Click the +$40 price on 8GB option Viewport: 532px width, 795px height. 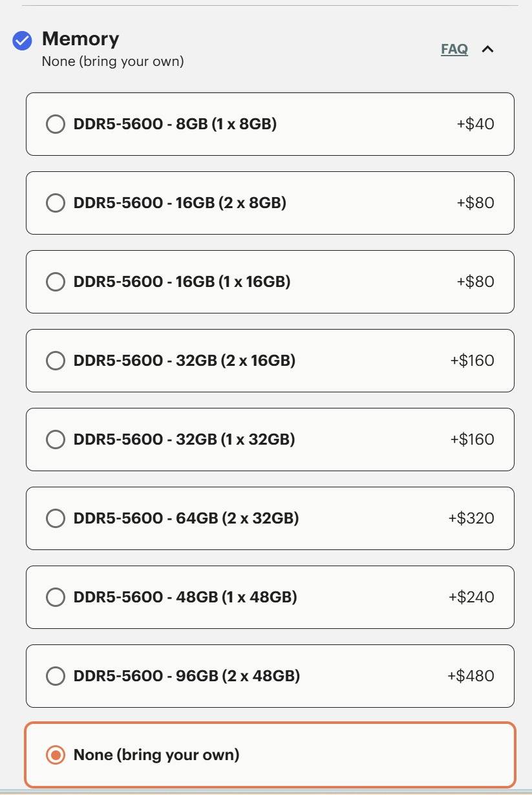(475, 124)
